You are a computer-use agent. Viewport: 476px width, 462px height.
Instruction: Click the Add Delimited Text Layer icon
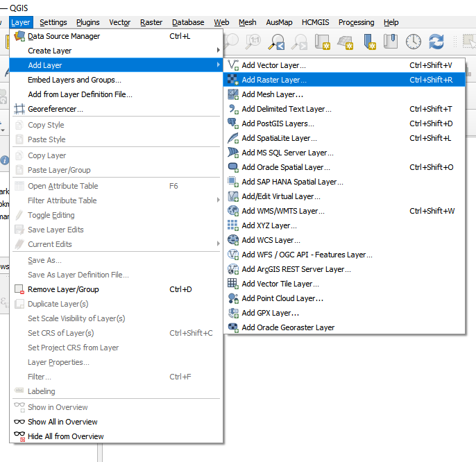click(233, 109)
